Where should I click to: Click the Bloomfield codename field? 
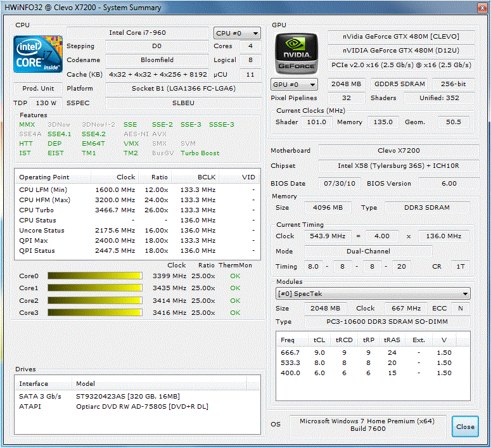pos(157,60)
